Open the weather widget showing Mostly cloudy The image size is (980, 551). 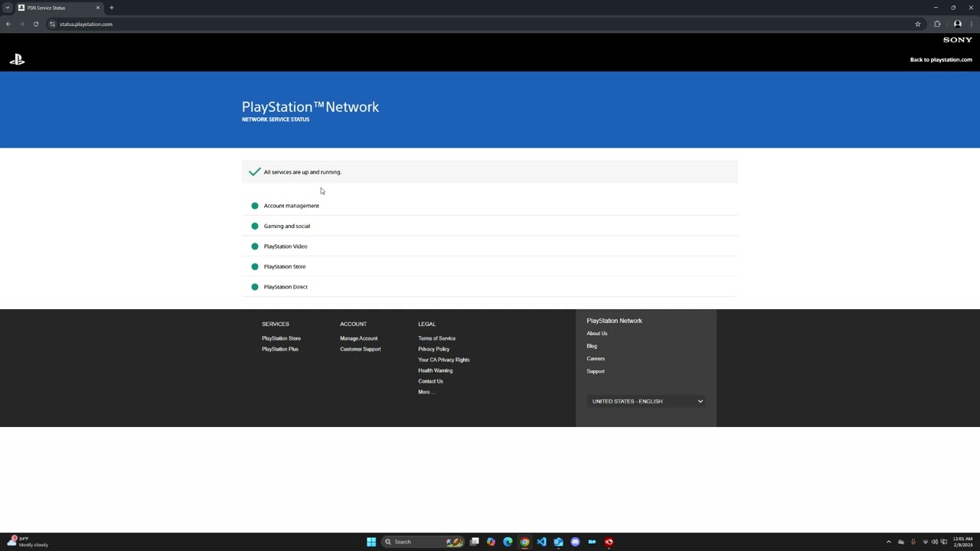[27, 542]
